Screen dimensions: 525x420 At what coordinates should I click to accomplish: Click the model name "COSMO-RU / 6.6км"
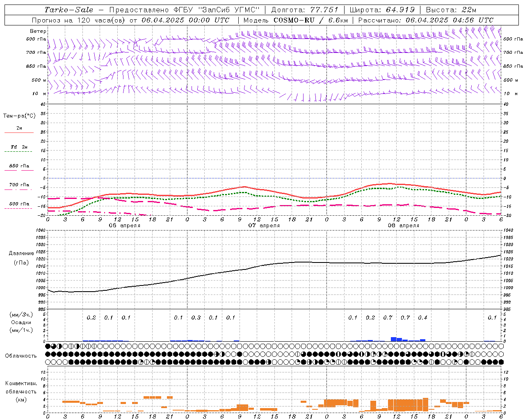pyautogui.click(x=311, y=20)
